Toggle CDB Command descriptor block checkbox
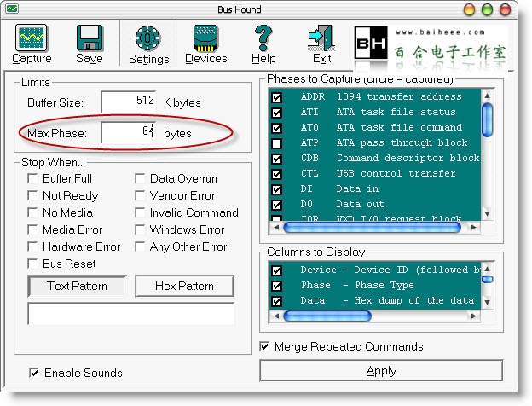Screen dimensions: 532x406 coord(277,159)
